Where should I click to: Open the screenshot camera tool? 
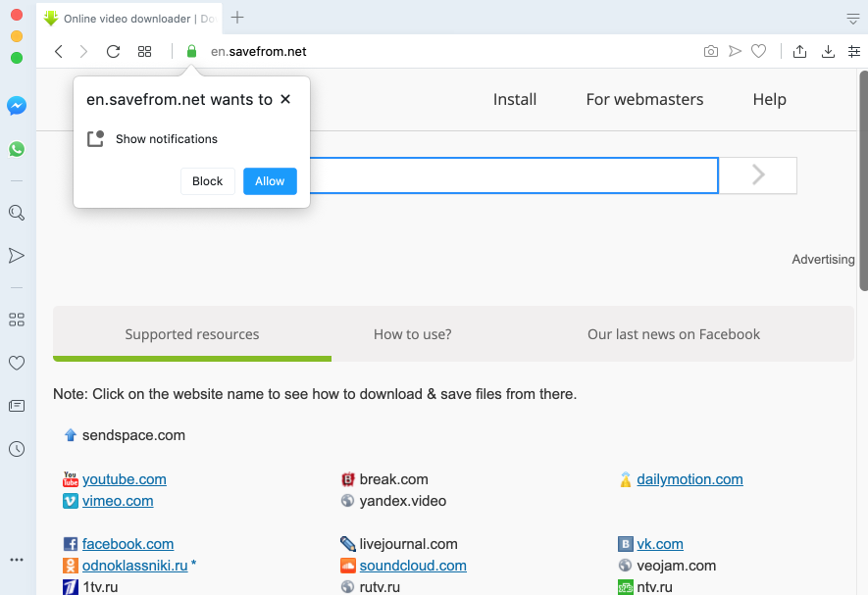tap(710, 51)
